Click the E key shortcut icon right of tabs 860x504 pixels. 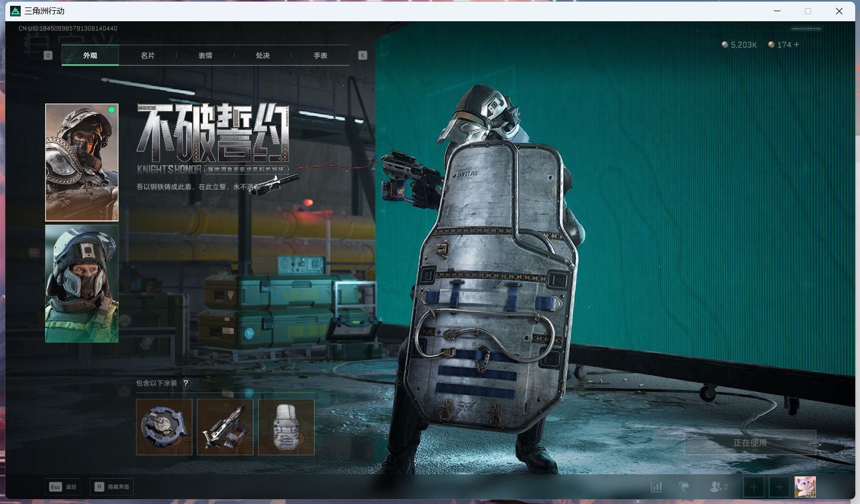click(x=363, y=55)
